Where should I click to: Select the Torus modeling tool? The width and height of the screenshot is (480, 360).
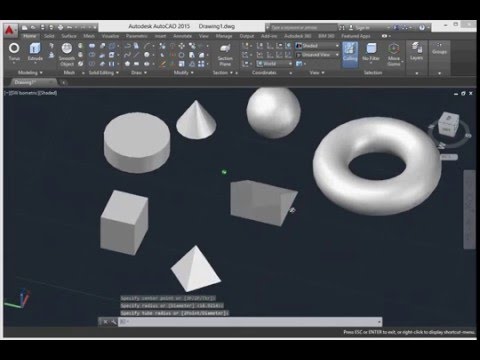click(14, 51)
